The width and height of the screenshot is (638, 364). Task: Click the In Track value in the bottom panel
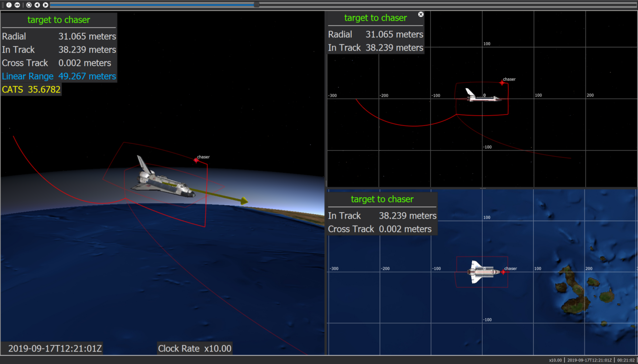pyautogui.click(x=407, y=216)
